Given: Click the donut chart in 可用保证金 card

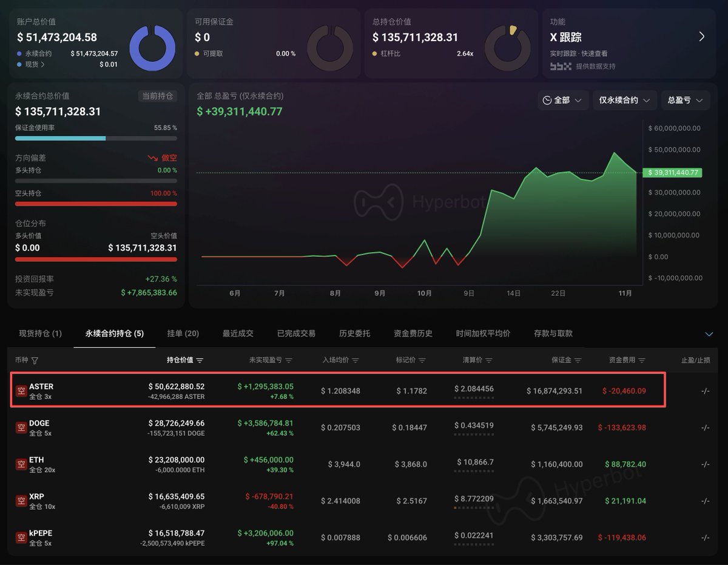Looking at the screenshot, I should [x=330, y=48].
